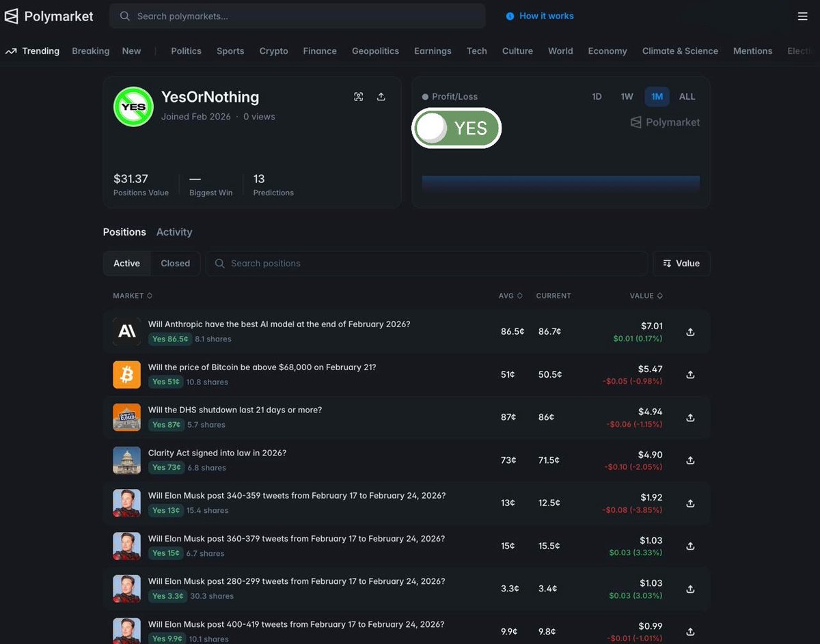Share the Clarity Act position

(x=690, y=460)
